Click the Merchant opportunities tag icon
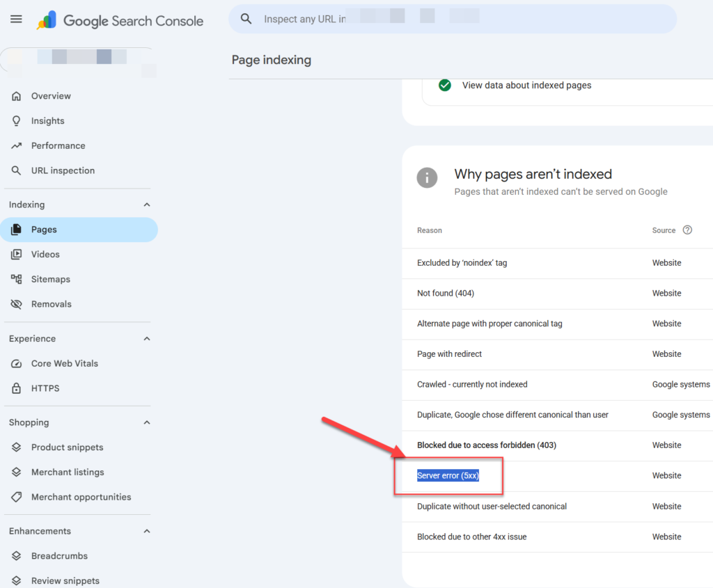Viewport: 713px width, 588px height. pos(17,497)
